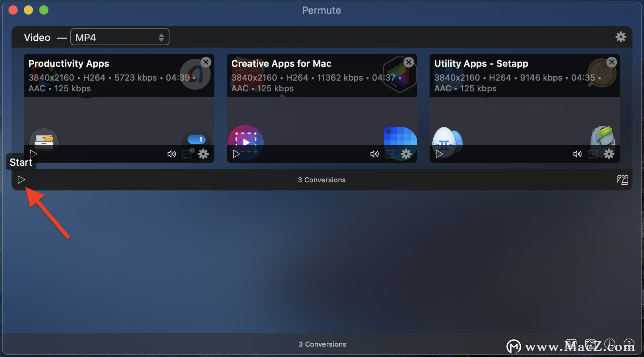Click the Creative Apps for Mac title
The width and height of the screenshot is (644, 357).
point(281,64)
